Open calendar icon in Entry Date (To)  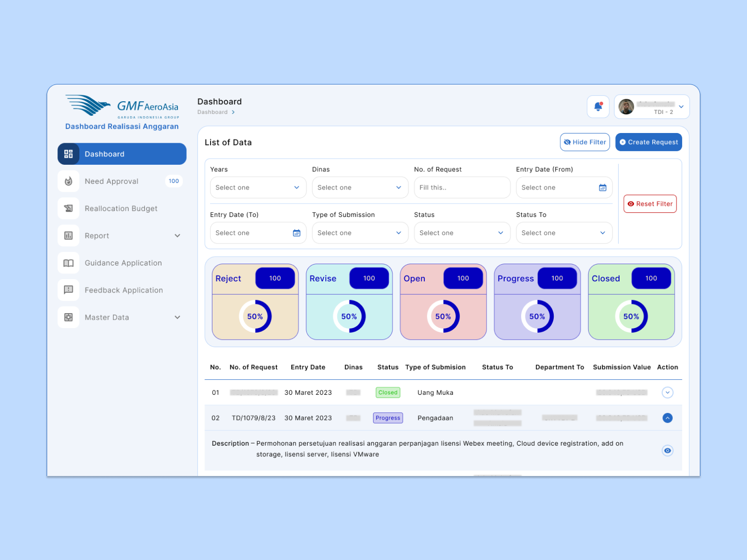pyautogui.click(x=296, y=233)
